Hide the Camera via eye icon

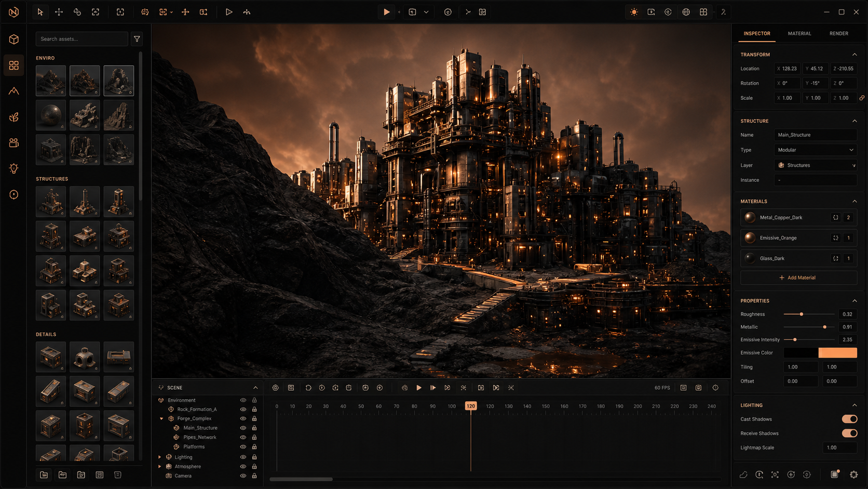pyautogui.click(x=243, y=476)
